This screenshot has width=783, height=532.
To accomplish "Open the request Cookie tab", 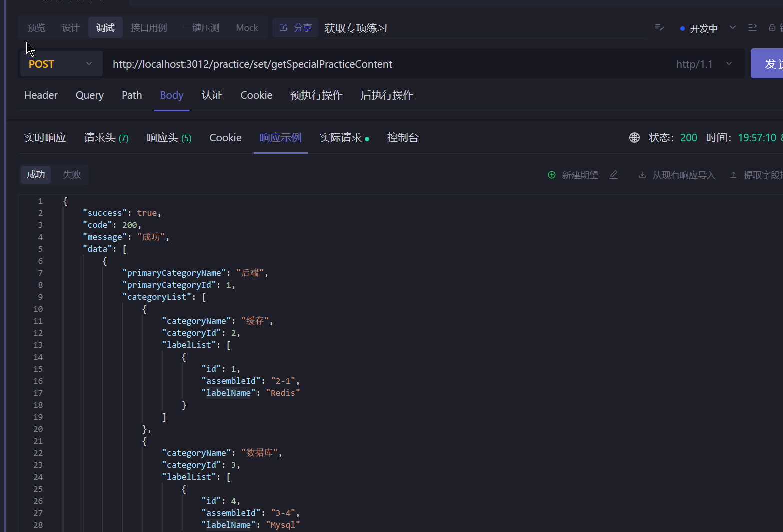I will [256, 95].
